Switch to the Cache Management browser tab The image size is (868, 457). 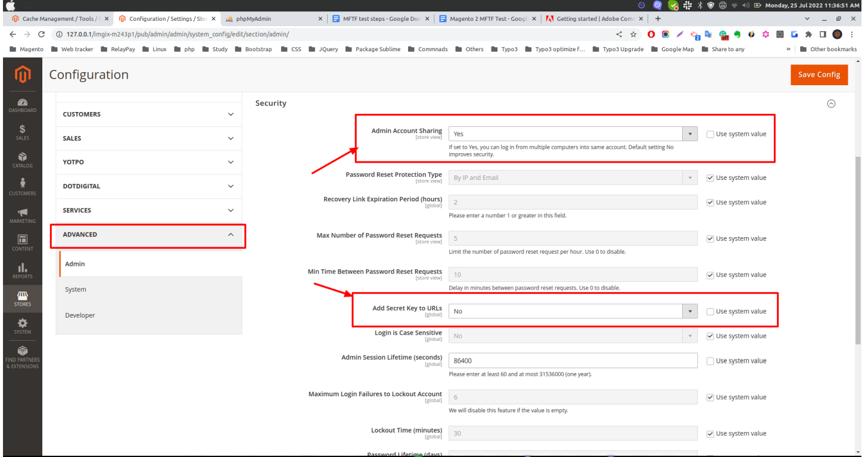point(58,18)
